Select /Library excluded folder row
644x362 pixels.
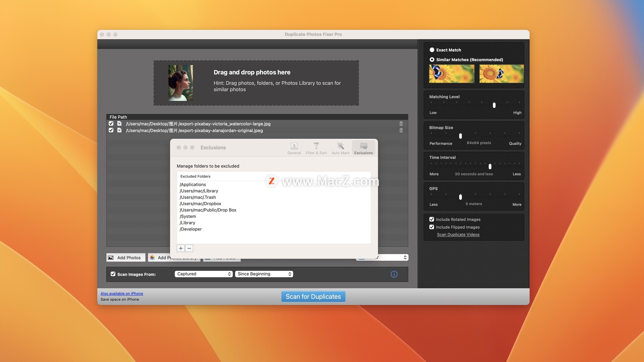pyautogui.click(x=274, y=223)
